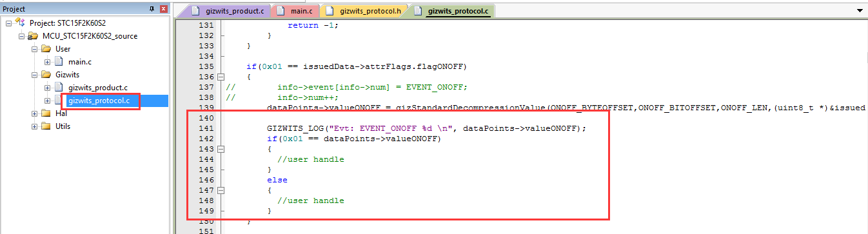Click the gizwits_product.c file icon in tree

click(x=59, y=87)
